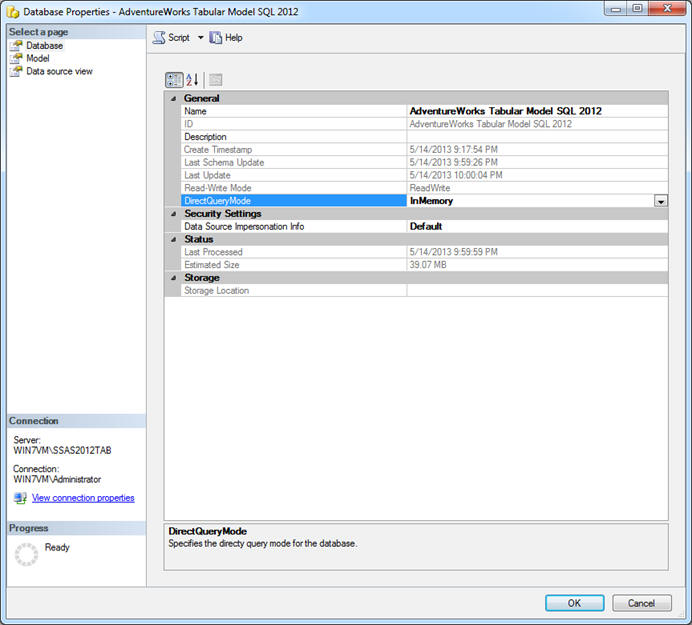692x625 pixels.
Task: Switch property grid to Categorized view
Action: coord(174,80)
